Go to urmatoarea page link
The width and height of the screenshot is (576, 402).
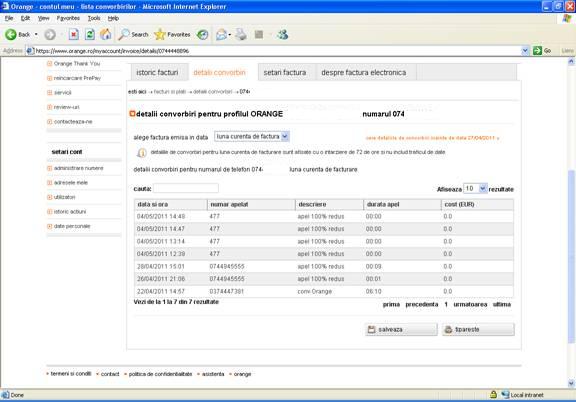click(470, 304)
